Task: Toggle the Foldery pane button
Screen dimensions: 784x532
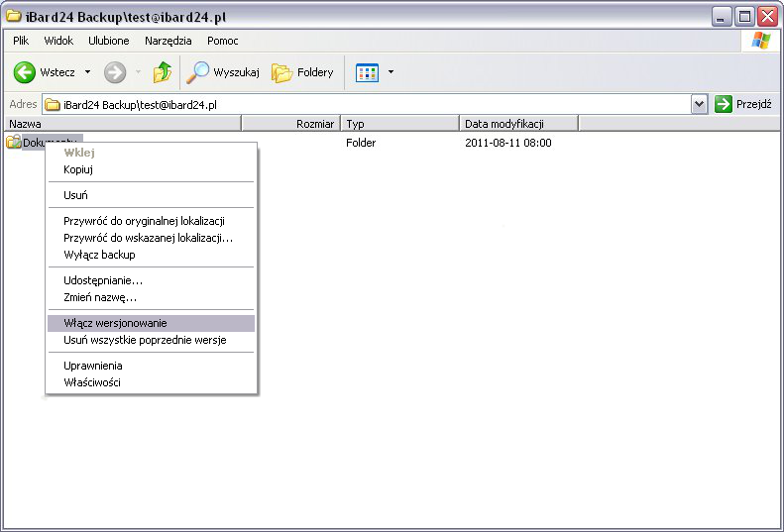Action: (x=302, y=72)
